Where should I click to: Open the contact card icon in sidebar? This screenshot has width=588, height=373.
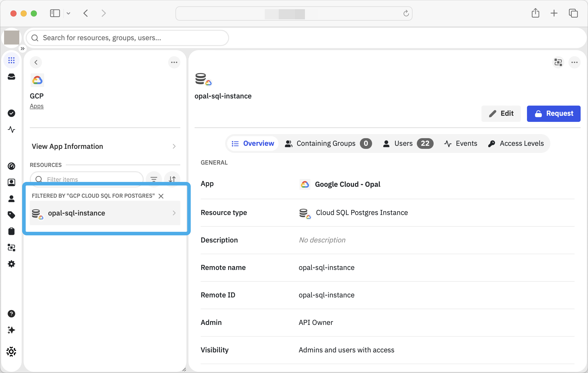pyautogui.click(x=11, y=182)
